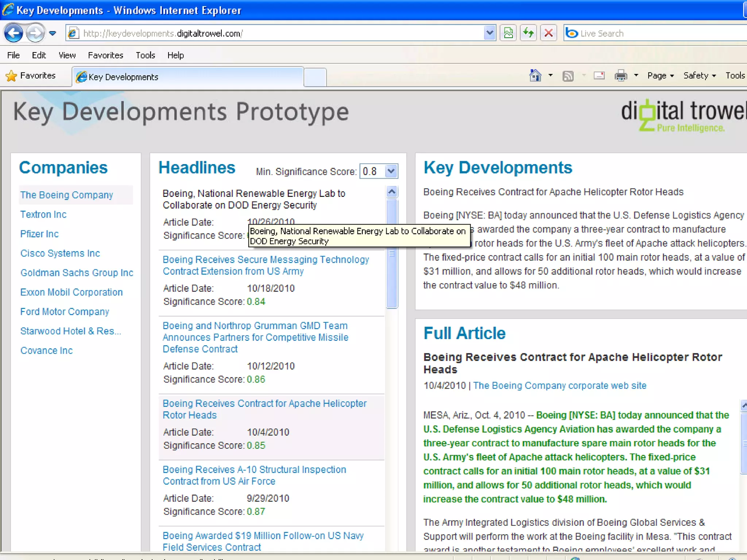Open the Tools menu in menu bar
The image size is (747, 560).
[145, 55]
